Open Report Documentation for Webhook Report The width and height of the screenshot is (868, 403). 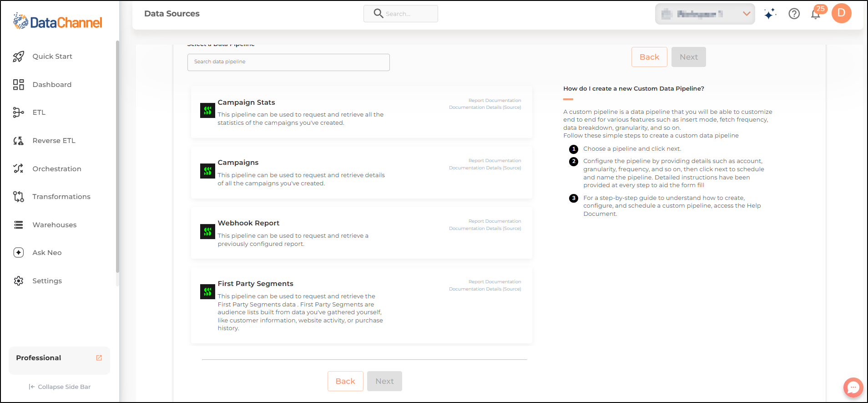tap(495, 221)
